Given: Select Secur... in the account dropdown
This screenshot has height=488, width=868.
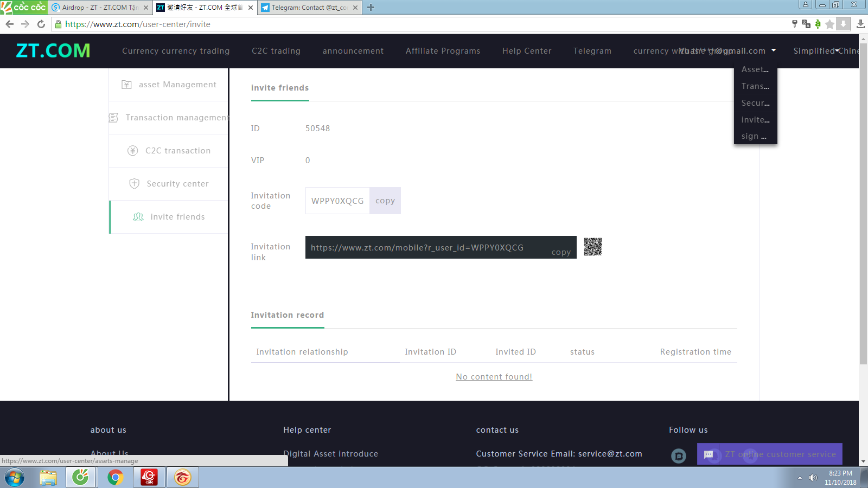Looking at the screenshot, I should 755,103.
